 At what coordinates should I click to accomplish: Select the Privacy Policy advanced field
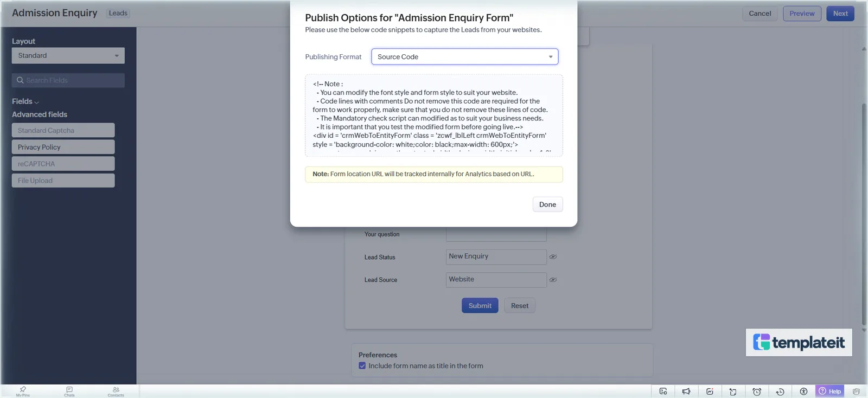click(63, 147)
